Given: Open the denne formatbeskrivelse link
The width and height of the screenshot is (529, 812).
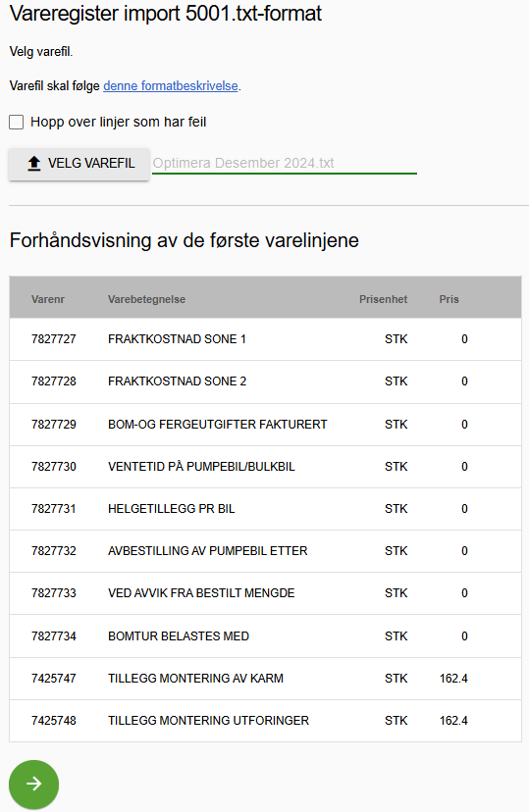Looking at the screenshot, I should tap(171, 86).
